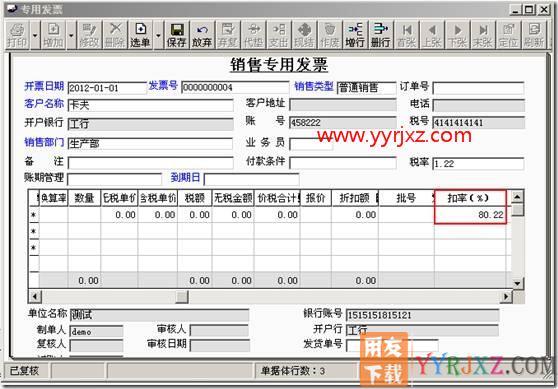Click the 账期管理 input field

[x=114, y=179]
